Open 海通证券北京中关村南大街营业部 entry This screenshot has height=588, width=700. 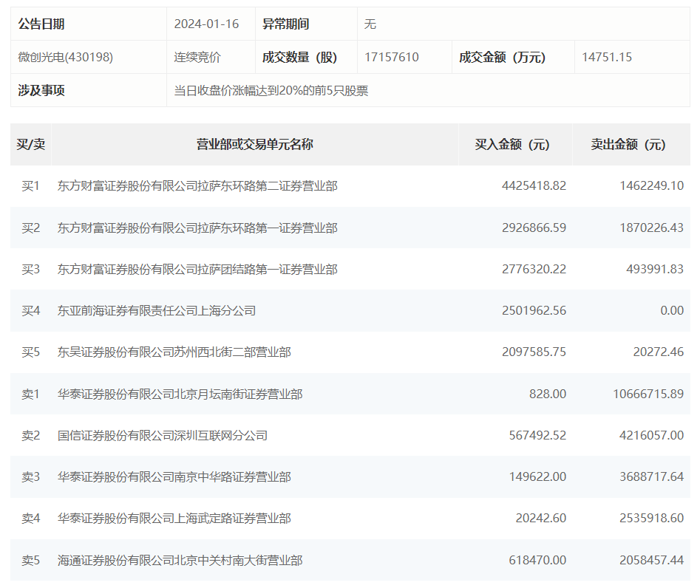pyautogui.click(x=180, y=560)
